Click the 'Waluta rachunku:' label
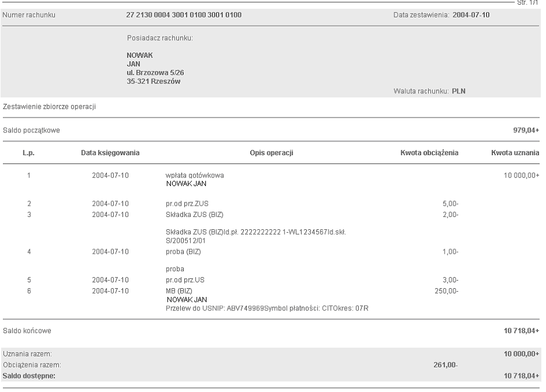The width and height of the screenshot is (546, 392). tap(421, 91)
